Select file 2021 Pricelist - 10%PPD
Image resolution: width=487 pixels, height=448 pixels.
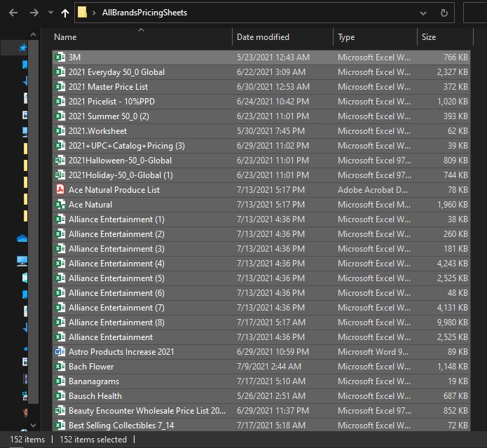(x=261, y=102)
